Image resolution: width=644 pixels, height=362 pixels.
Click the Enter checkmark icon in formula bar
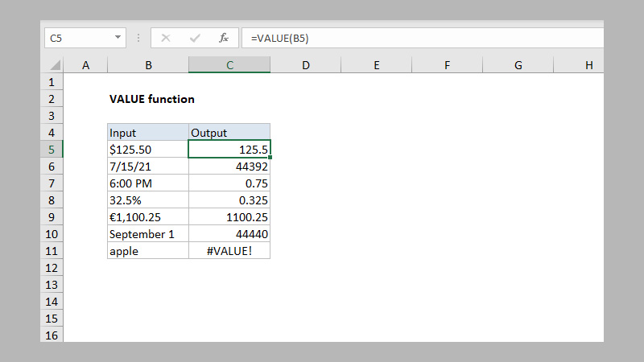[195, 38]
